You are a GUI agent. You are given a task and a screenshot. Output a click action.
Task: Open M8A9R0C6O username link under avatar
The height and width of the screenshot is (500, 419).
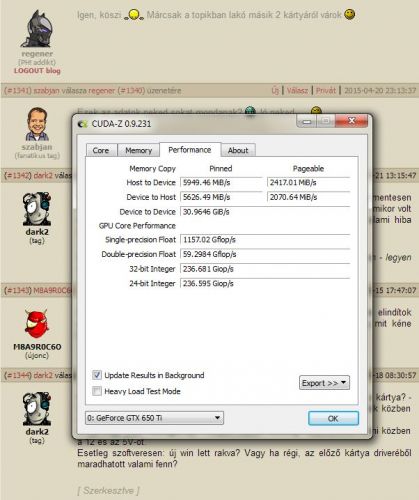[37, 347]
